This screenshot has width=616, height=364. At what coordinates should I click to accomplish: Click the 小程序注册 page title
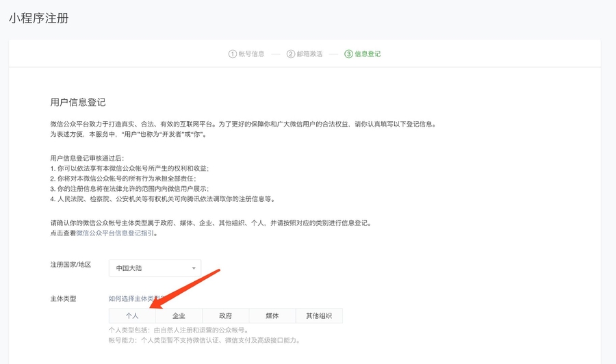point(38,18)
